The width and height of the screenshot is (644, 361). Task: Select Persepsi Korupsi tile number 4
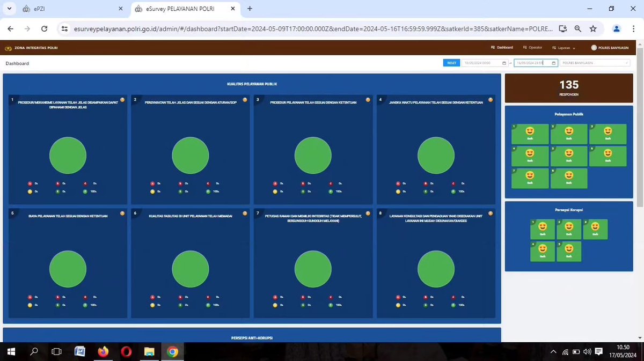coord(543,252)
